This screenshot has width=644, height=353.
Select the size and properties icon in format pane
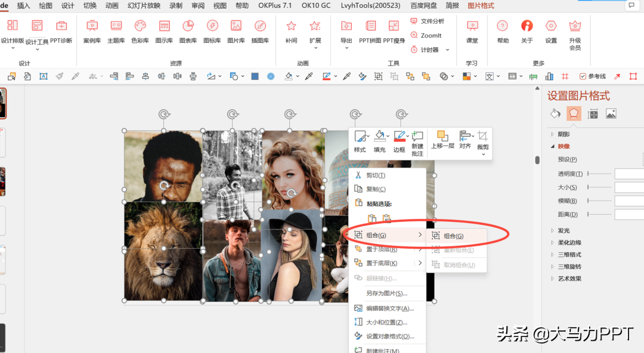593,114
